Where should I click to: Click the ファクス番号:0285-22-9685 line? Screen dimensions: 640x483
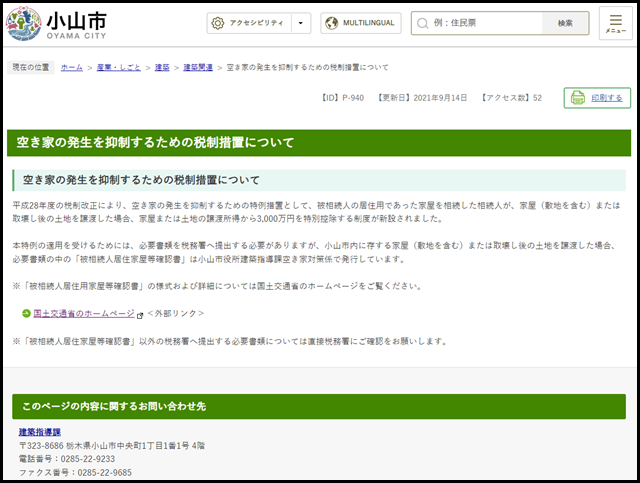76,472
